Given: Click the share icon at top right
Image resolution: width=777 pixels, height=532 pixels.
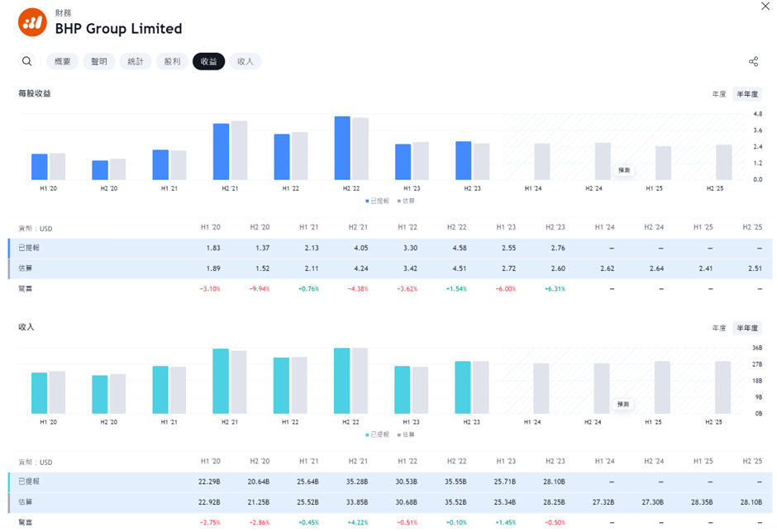Looking at the screenshot, I should point(753,61).
